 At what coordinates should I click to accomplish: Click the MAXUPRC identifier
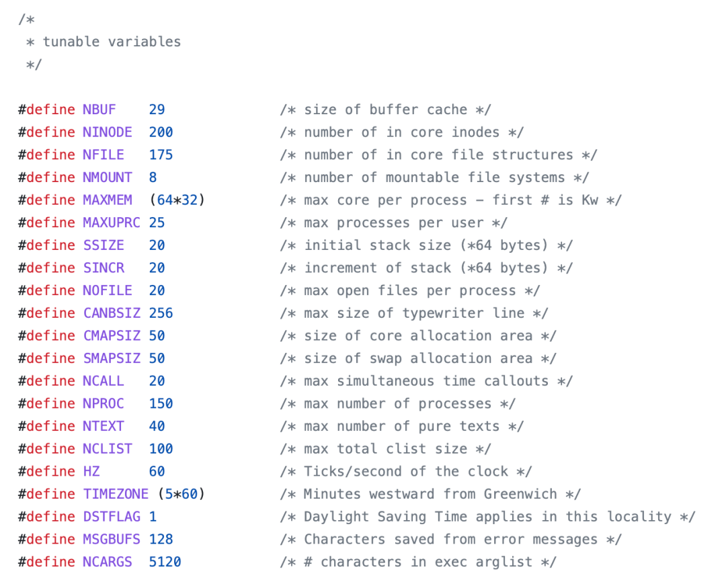click(112, 222)
